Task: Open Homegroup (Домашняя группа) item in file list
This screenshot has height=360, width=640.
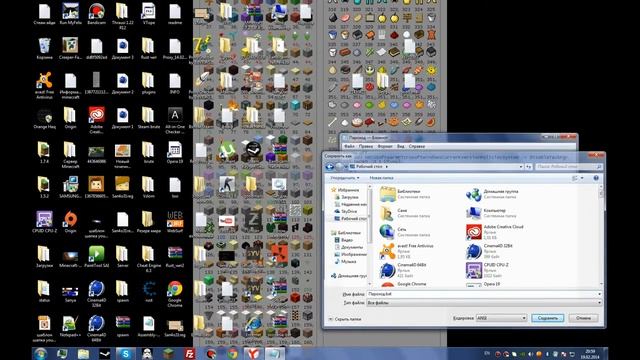Action: tap(492, 194)
